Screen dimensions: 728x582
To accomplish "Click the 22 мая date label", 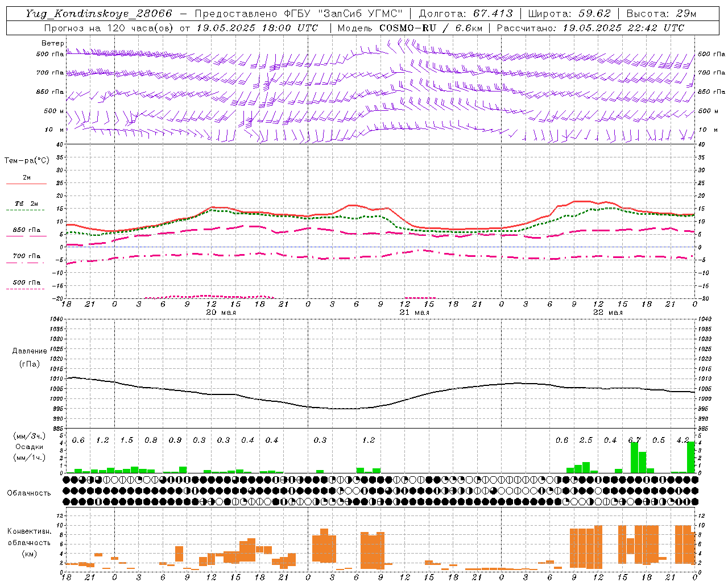I will pos(607,313).
